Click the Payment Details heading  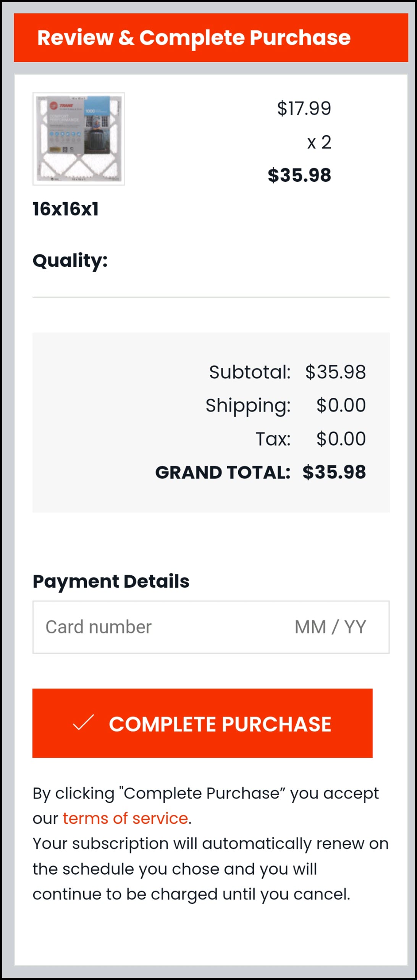pyautogui.click(x=111, y=581)
